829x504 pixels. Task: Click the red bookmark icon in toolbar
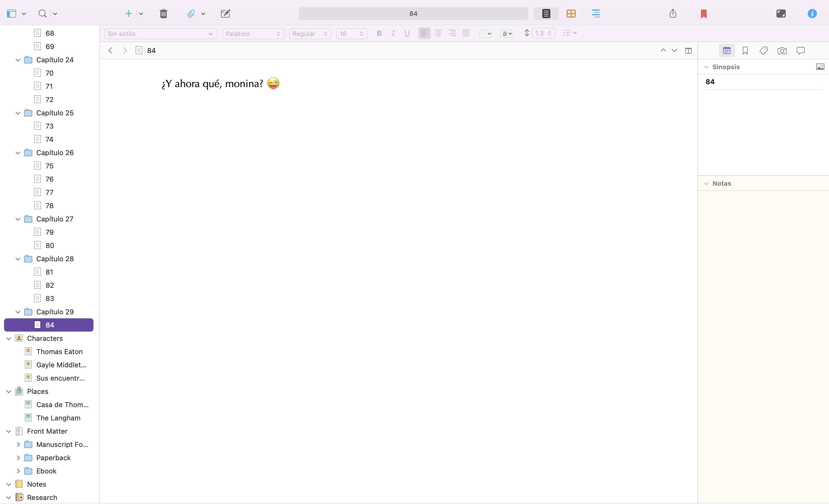tap(704, 14)
